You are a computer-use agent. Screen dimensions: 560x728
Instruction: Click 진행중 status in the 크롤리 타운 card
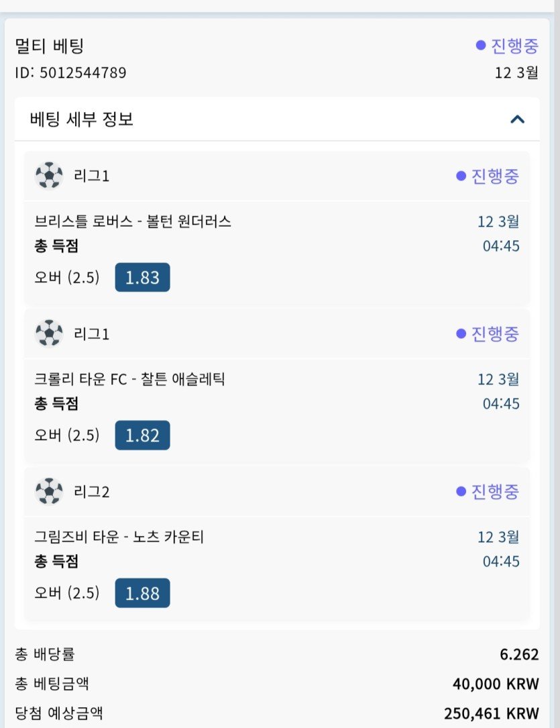(x=488, y=333)
